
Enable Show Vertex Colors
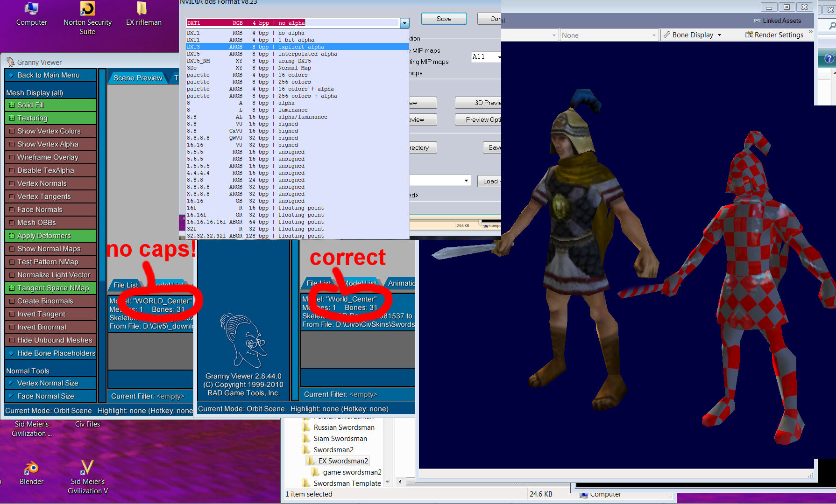[x=50, y=131]
